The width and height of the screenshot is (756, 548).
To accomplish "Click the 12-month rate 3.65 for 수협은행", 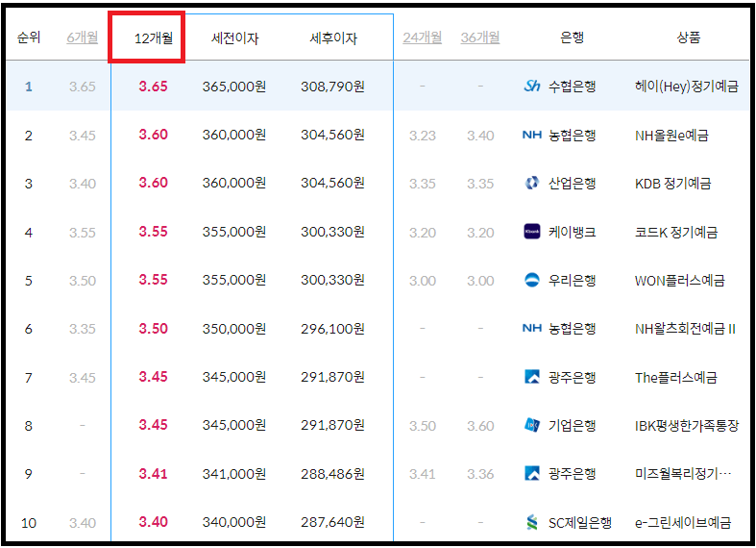I will (154, 87).
